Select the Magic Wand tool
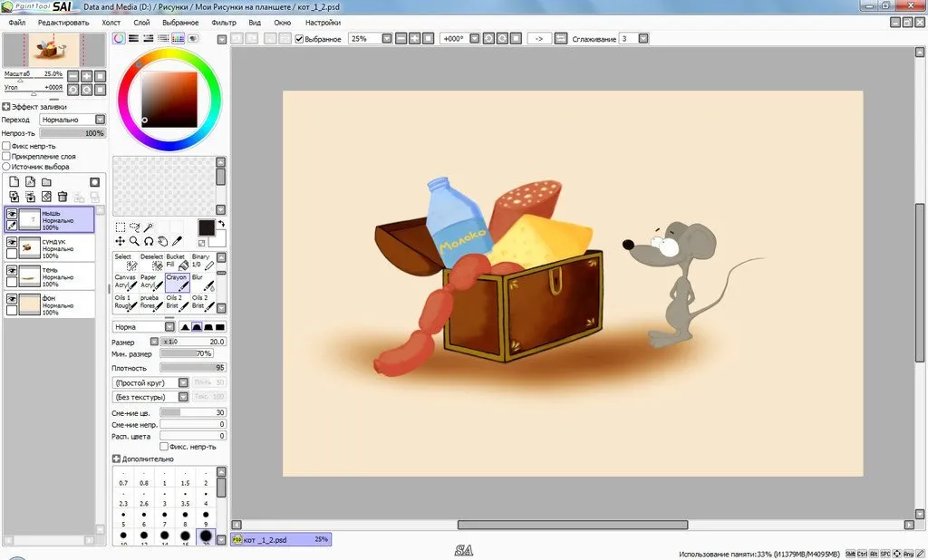This screenshot has width=928, height=560. tap(149, 227)
